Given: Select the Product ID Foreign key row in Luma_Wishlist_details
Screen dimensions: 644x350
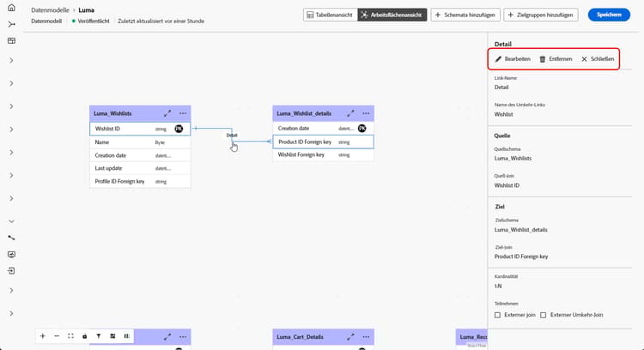Looking at the screenshot, I should (323, 142).
